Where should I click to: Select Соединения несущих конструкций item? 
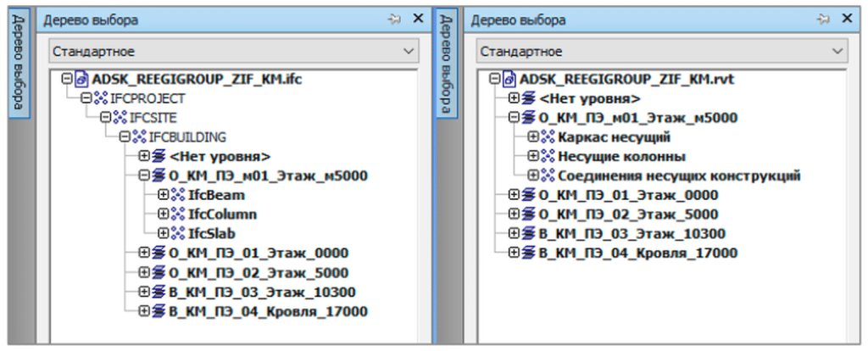(678, 176)
